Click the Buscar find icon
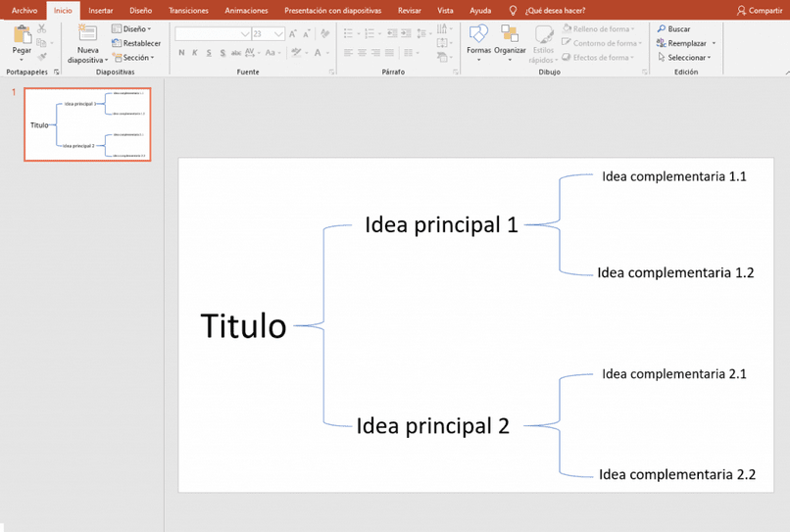The height and width of the screenshot is (532, 790). pos(661,28)
